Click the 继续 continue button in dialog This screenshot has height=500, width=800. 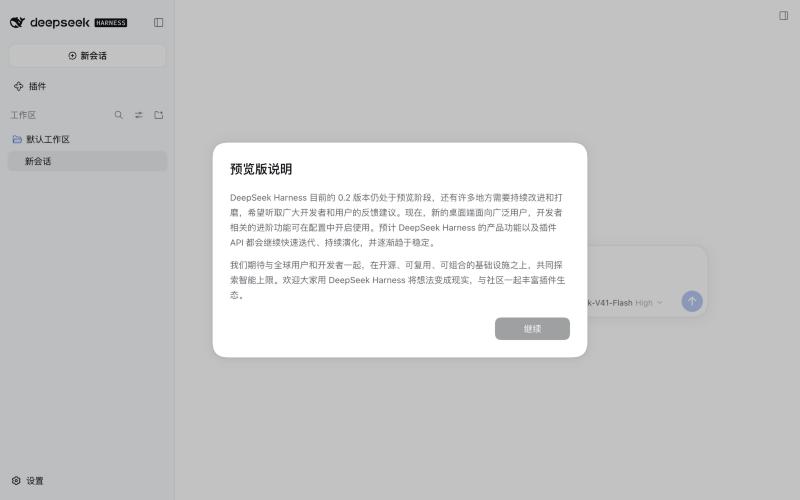click(532, 329)
